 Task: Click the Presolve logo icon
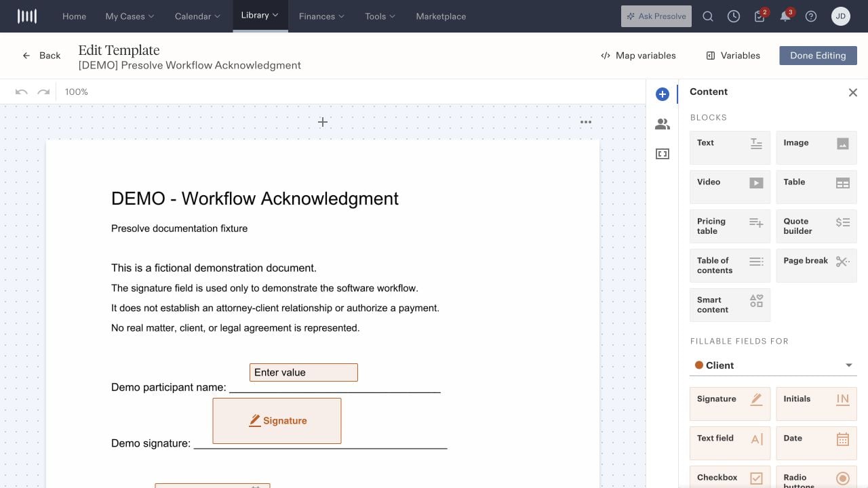[27, 16]
